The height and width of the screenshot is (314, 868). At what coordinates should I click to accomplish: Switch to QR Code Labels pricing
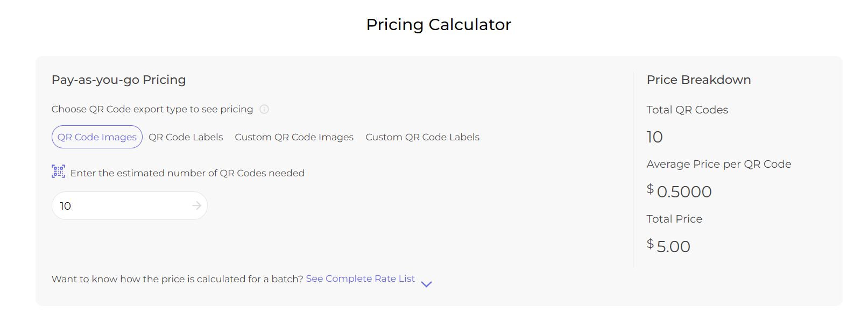coord(186,137)
